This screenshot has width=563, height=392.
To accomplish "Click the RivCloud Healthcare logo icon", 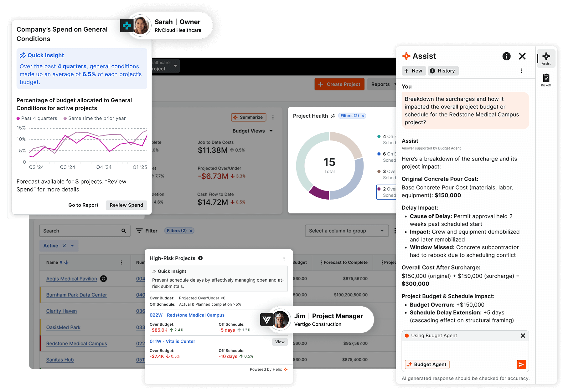I will pos(127,25).
